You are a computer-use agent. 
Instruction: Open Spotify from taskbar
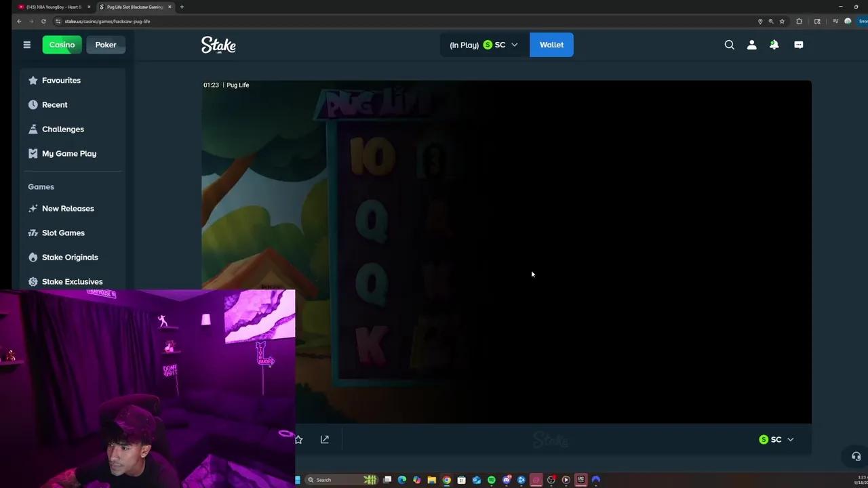(491, 480)
